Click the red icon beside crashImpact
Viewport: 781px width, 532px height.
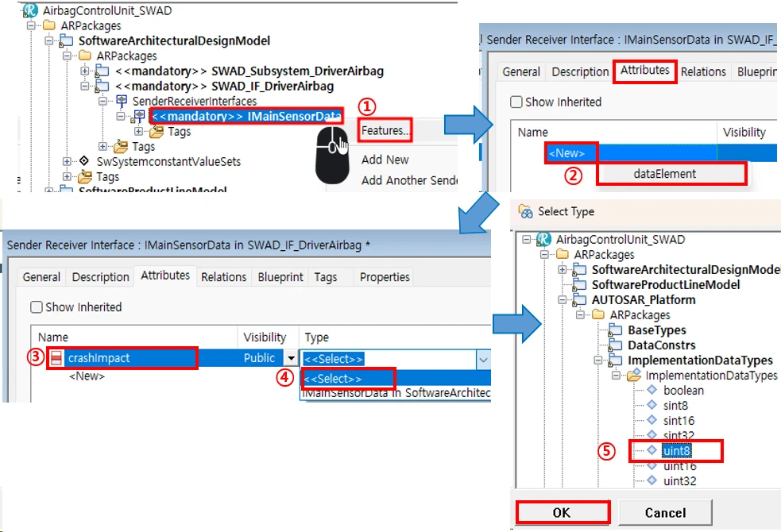tap(56, 358)
